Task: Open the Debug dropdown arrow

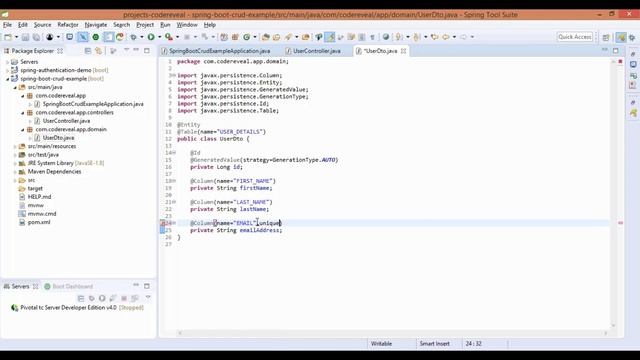Action: tap(141, 37)
